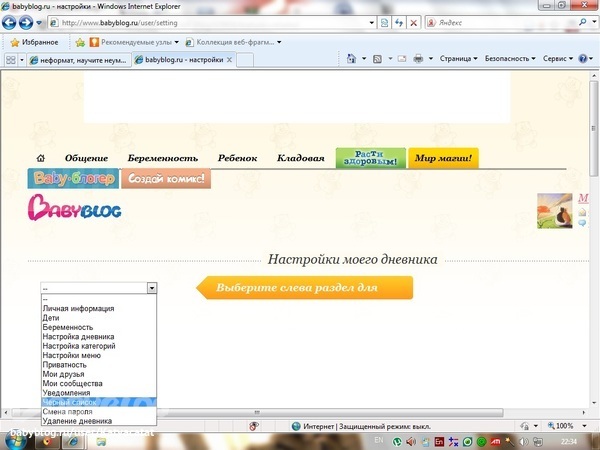The height and width of the screenshot is (450, 600).
Task: Collapse the settings section dropdown arrow
Action: [x=152, y=288]
